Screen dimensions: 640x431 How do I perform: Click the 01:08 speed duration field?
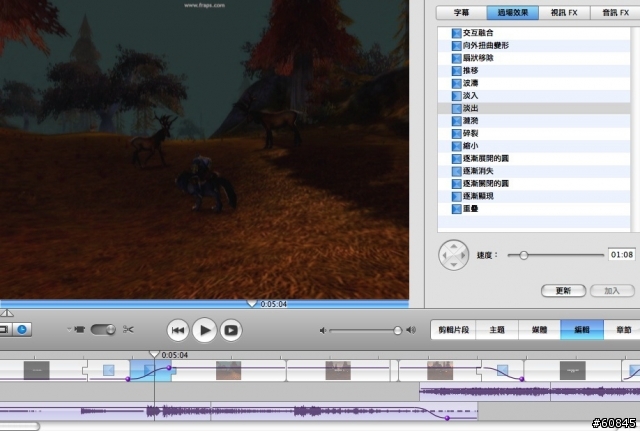(622, 255)
